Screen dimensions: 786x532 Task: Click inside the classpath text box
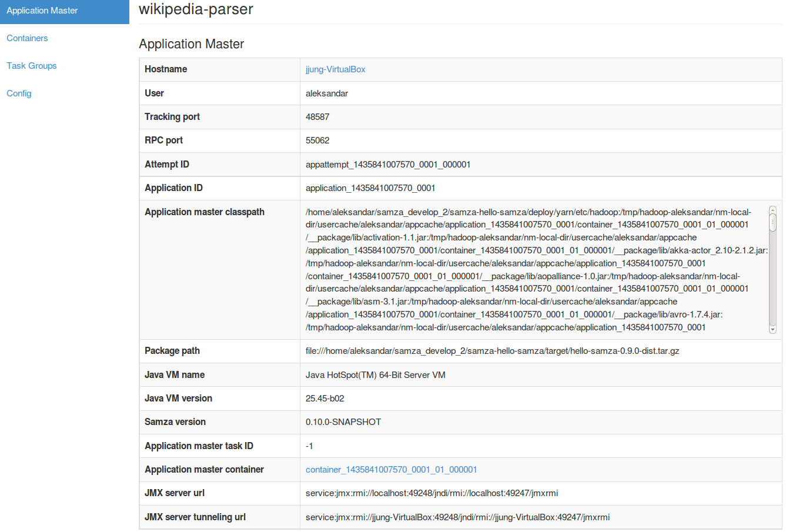pos(536,270)
